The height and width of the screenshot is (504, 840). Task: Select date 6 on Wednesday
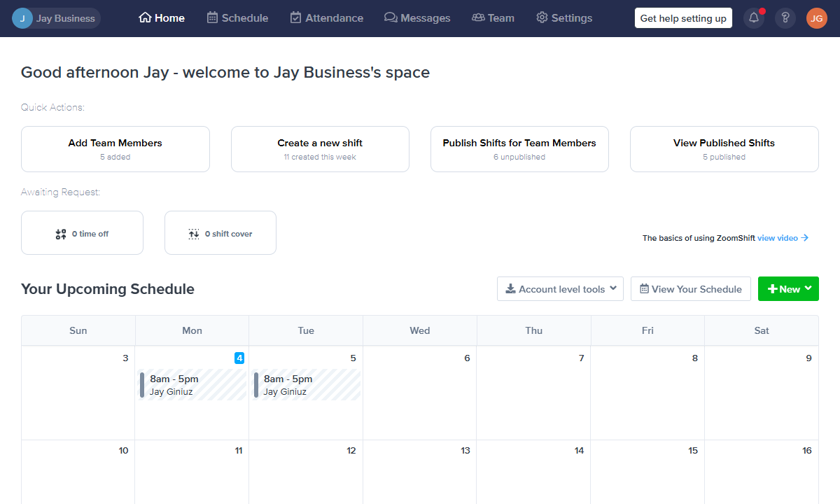[467, 358]
